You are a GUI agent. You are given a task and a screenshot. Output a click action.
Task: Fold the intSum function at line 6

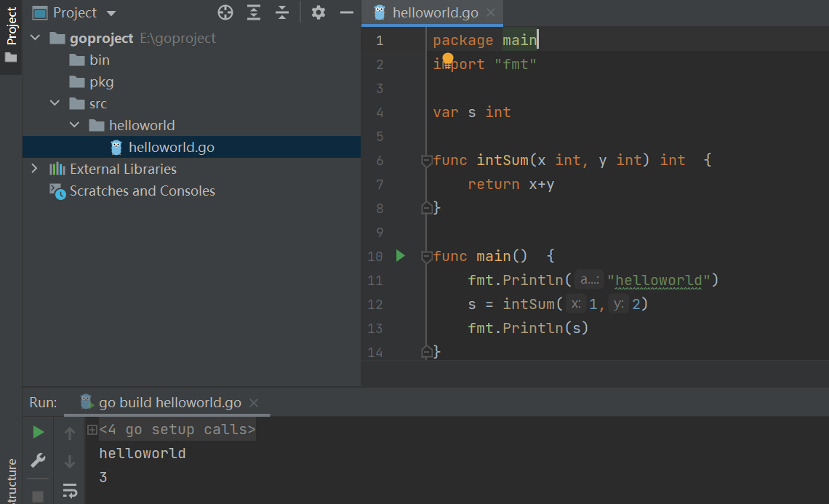click(427, 160)
